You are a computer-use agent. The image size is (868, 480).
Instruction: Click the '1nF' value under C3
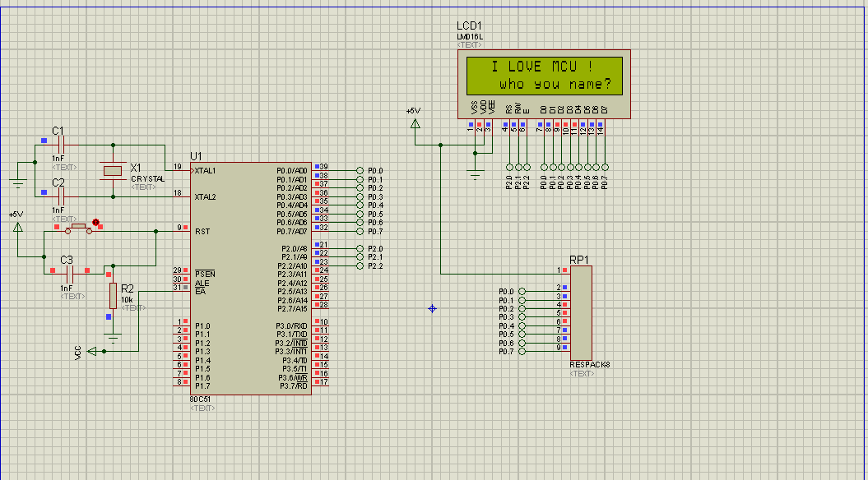pos(67,288)
